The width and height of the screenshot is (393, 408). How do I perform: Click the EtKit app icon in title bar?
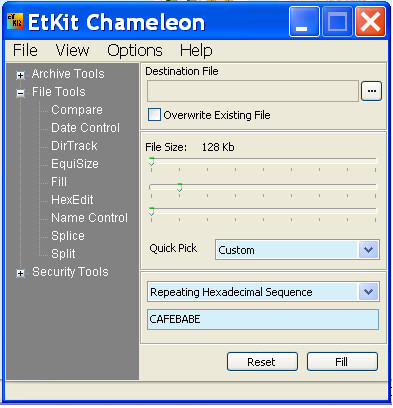coord(15,21)
